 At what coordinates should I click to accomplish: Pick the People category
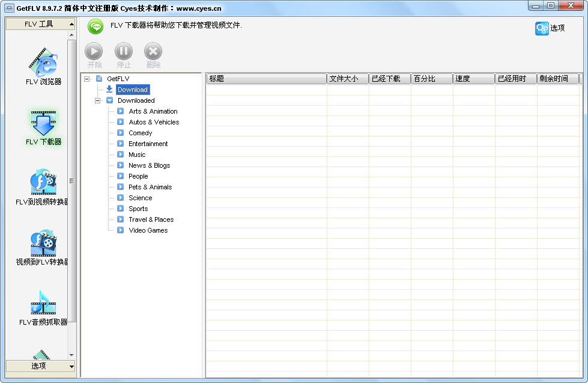pos(138,177)
